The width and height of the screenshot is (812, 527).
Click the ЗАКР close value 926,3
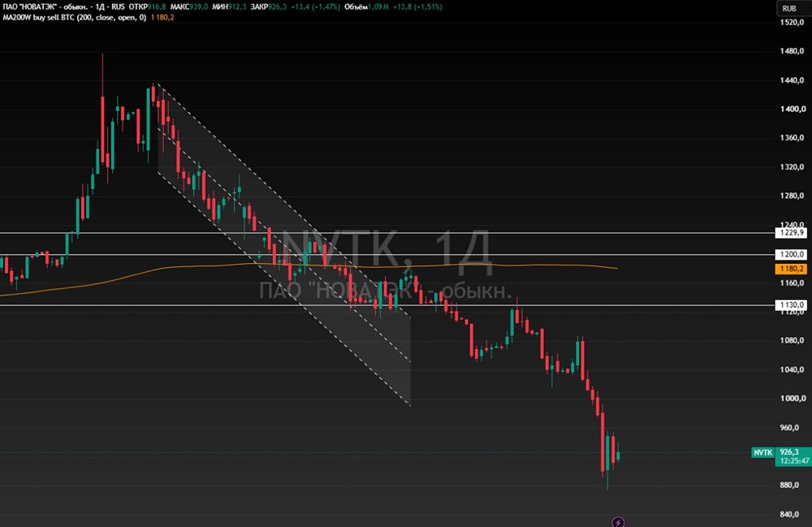tap(277, 7)
